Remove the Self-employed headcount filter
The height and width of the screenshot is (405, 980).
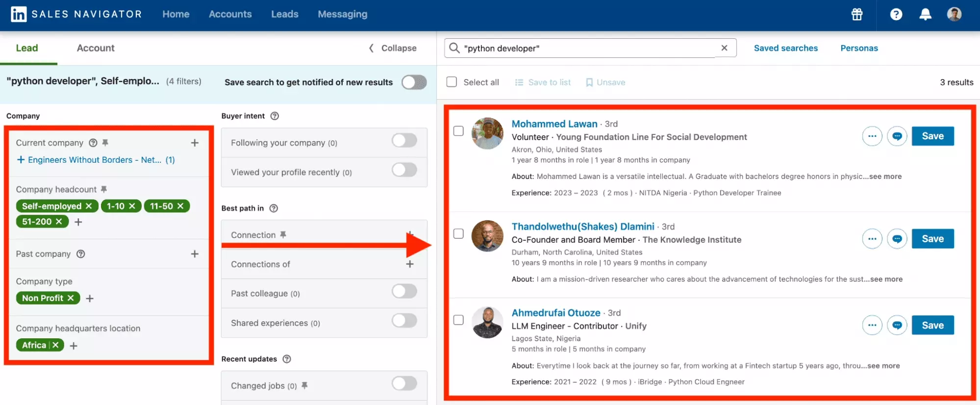coord(89,206)
